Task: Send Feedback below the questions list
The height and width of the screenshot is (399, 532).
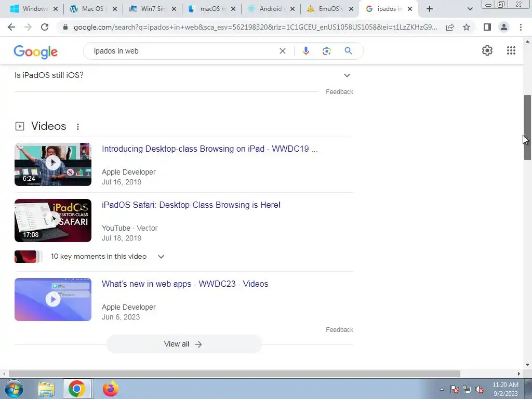Action: [339, 92]
